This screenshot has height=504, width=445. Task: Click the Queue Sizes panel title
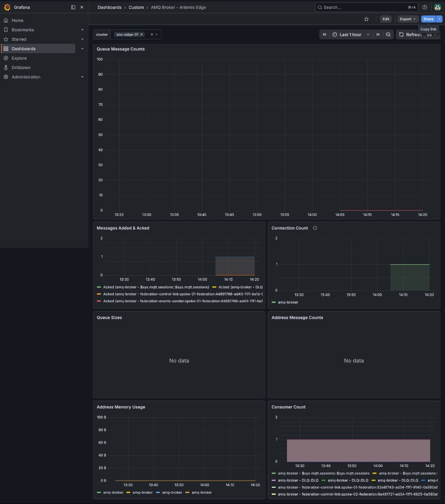[109, 317]
